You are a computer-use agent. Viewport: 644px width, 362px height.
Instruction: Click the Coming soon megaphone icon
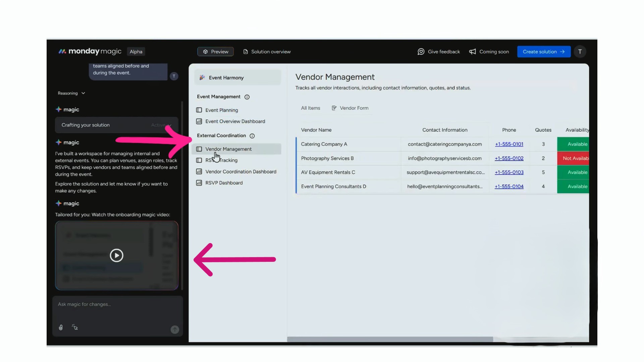[x=472, y=52]
